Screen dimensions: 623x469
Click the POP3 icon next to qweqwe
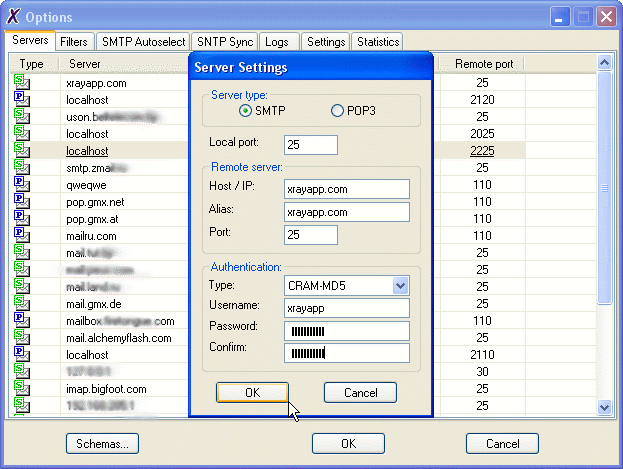[x=22, y=185]
